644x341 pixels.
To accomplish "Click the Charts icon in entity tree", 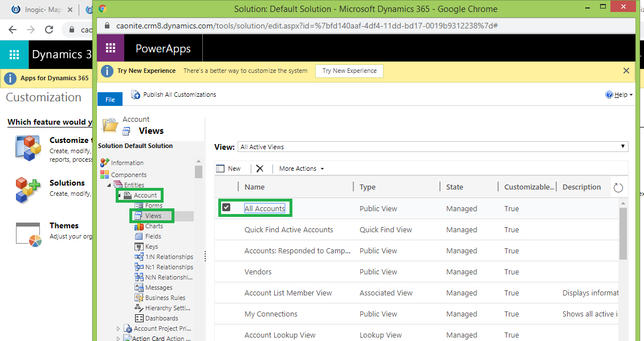I will 139,226.
